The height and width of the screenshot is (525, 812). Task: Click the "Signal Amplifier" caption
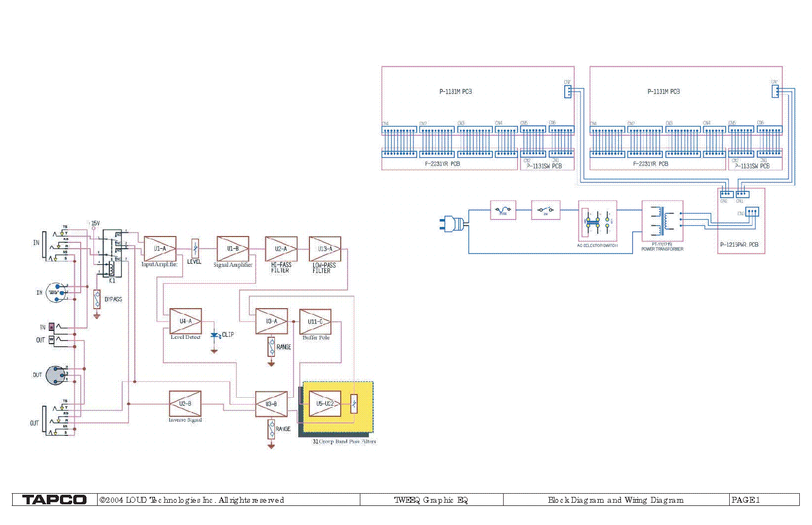[x=233, y=265]
